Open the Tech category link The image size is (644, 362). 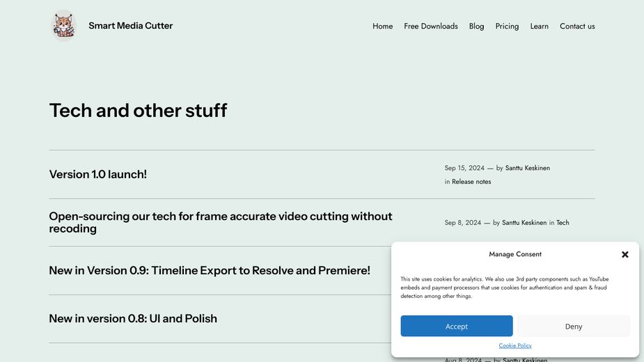563,223
